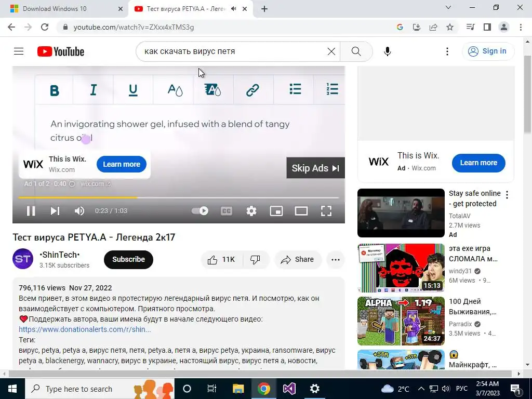Image resolution: width=532 pixels, height=399 pixels.
Task: Run search with the magnifier button
Action: (356, 51)
